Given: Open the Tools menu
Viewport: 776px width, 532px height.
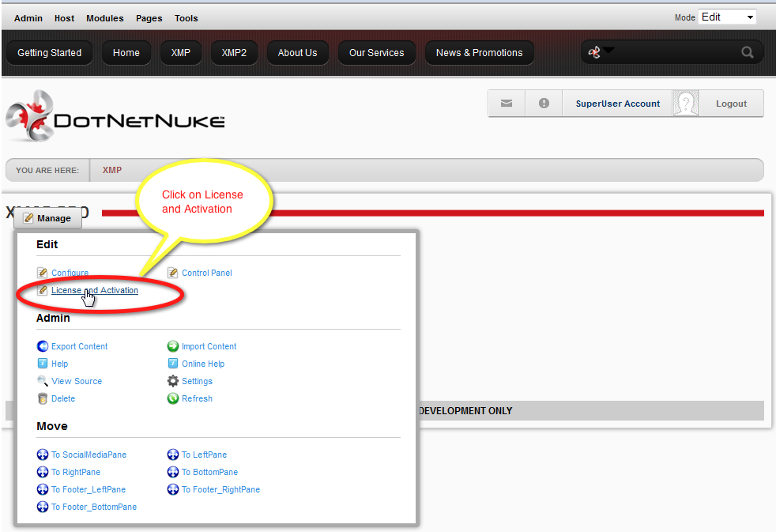Looking at the screenshot, I should [x=186, y=18].
